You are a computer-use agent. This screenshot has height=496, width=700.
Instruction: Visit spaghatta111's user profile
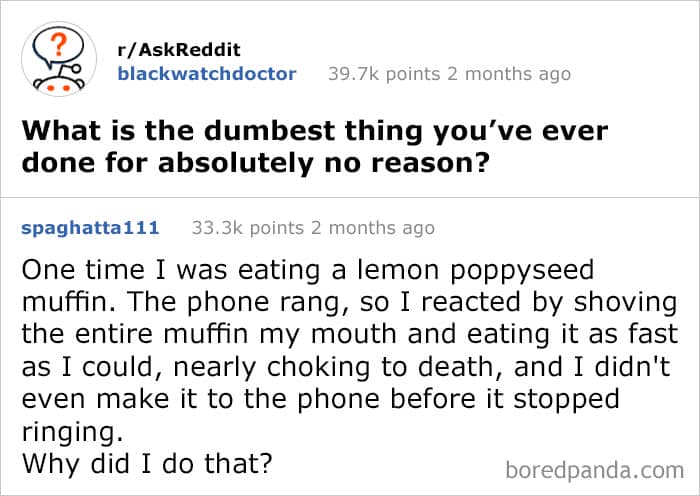[90, 228]
